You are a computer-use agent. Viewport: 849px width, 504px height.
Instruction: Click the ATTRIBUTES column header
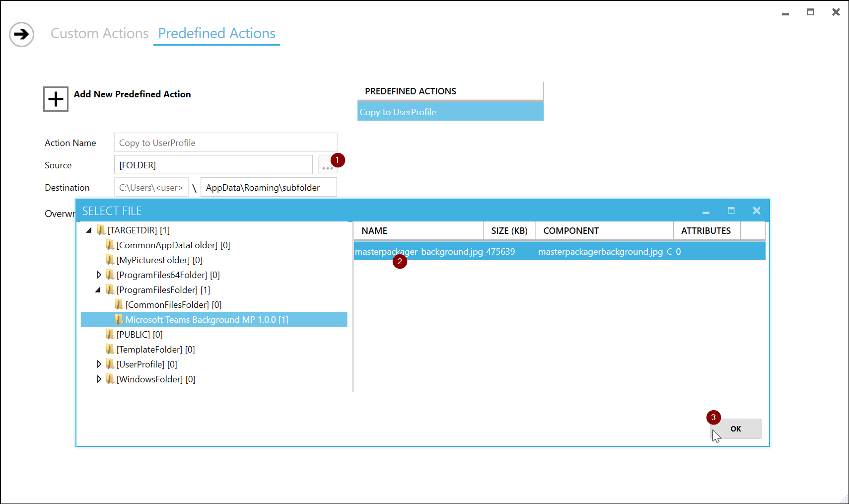[706, 231]
